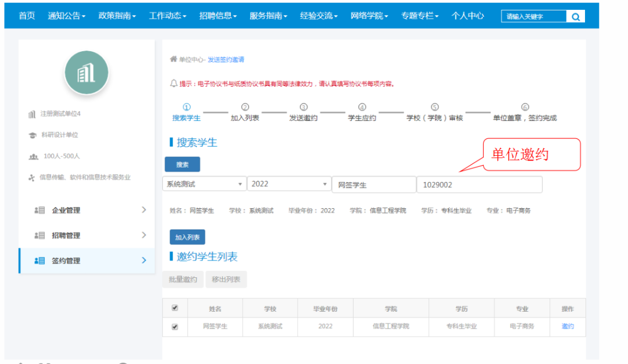Click the 邀约 link in the table row
This screenshot has width=628, height=364.
coord(568,326)
